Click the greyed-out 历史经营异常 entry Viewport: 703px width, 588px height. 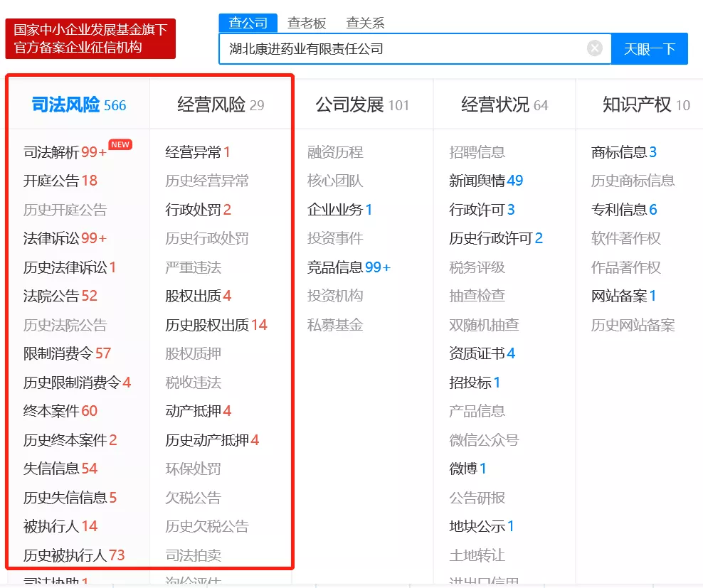click(206, 181)
